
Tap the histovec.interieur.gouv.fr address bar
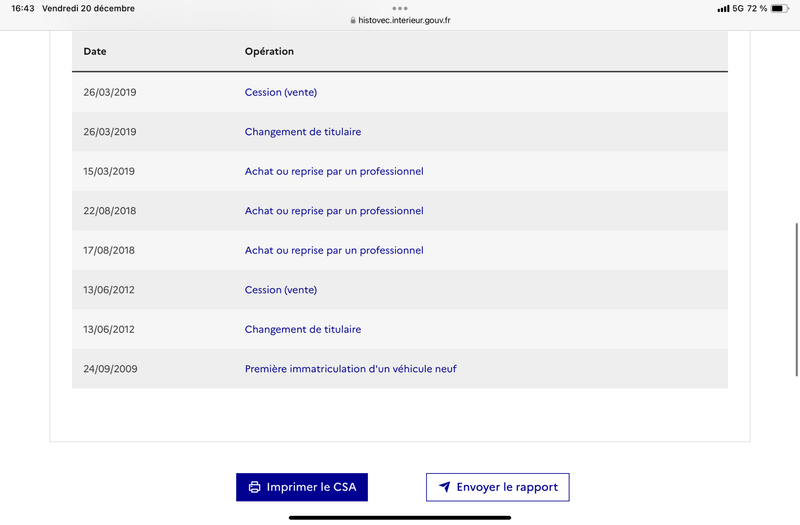point(400,20)
